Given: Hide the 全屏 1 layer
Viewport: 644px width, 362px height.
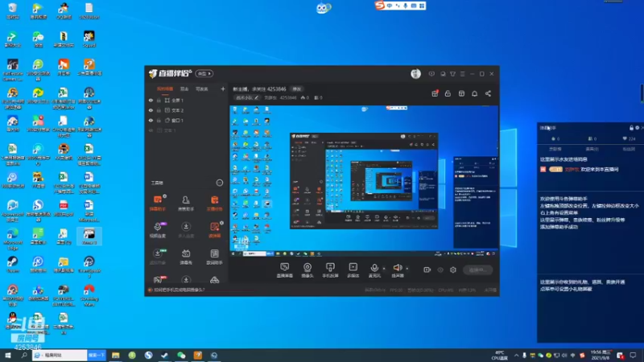Looking at the screenshot, I should (x=151, y=100).
